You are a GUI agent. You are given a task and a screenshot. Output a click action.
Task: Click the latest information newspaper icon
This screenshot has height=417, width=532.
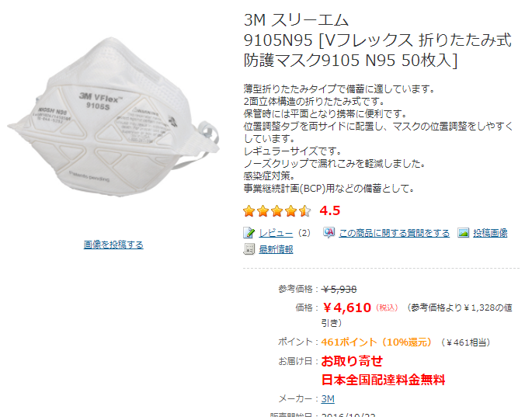(249, 249)
